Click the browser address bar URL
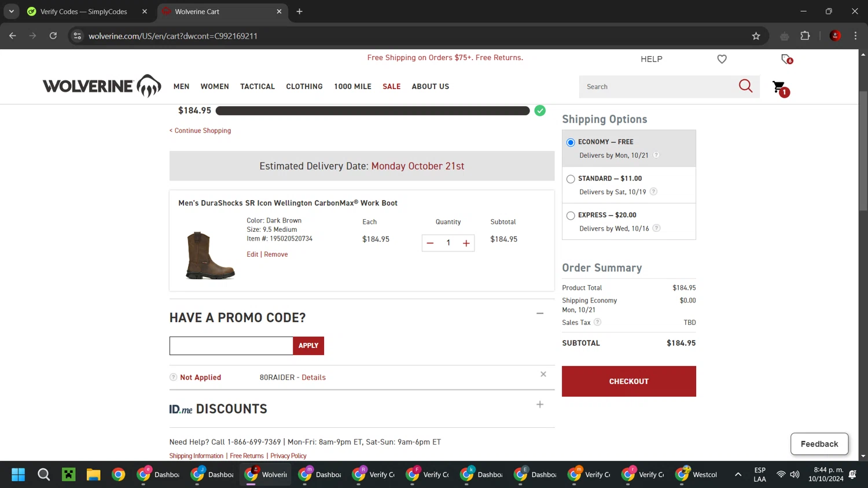Viewport: 868px width, 488px height. [x=173, y=36]
